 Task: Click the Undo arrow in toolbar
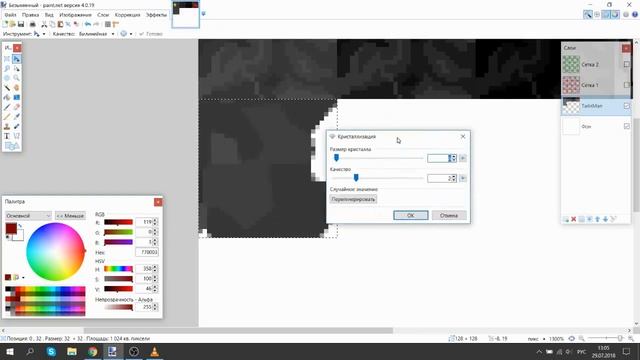pos(88,24)
